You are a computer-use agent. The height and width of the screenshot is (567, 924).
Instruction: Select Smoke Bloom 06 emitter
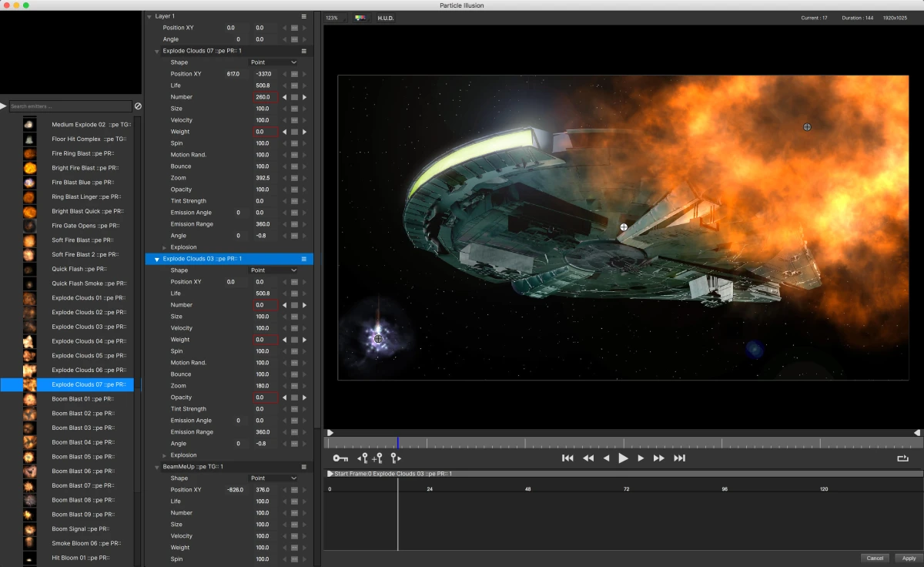[x=85, y=543]
